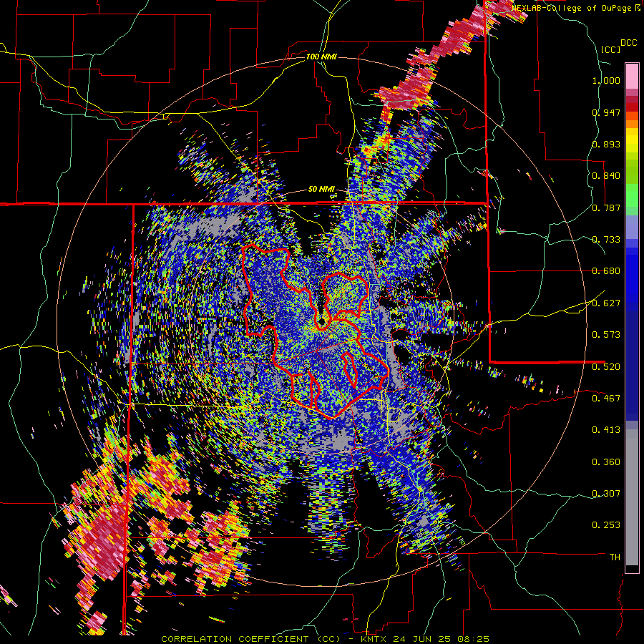Click the DCC product label
This screenshot has width=644, height=644.
[628, 43]
